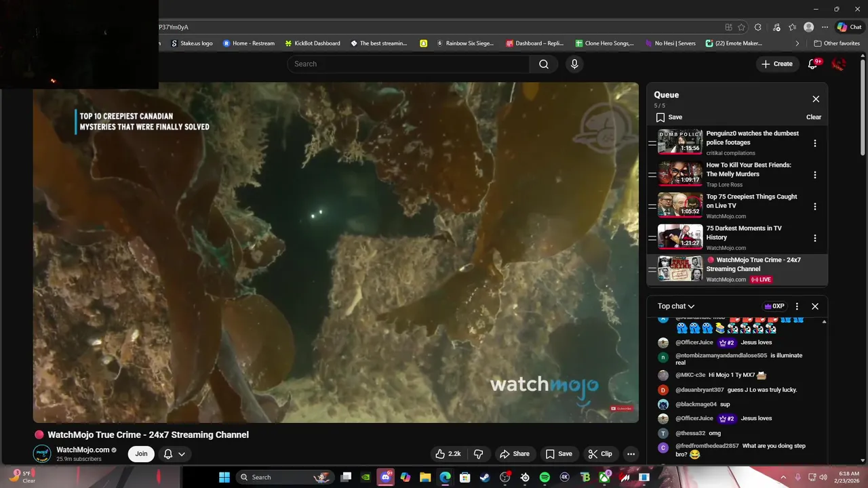Open options for The Melly Murders video

(x=815, y=175)
